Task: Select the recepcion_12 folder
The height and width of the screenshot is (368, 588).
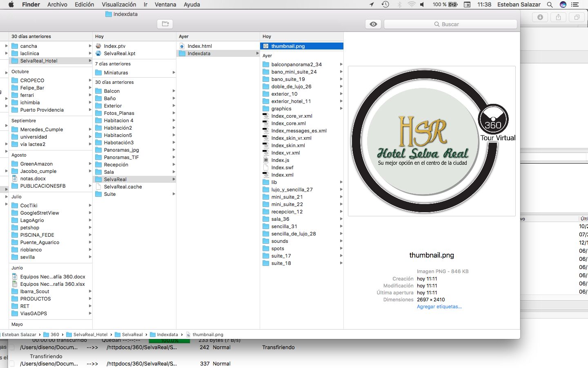Action: (301, 212)
